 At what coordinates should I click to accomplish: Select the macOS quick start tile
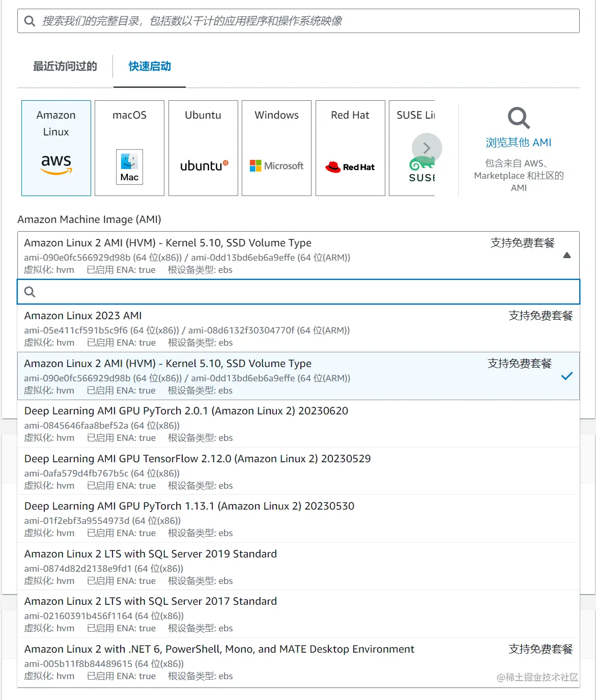click(x=129, y=148)
